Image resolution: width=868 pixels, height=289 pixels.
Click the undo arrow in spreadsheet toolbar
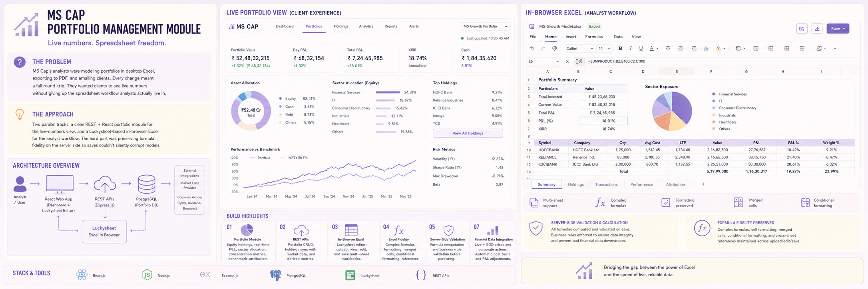click(x=532, y=48)
